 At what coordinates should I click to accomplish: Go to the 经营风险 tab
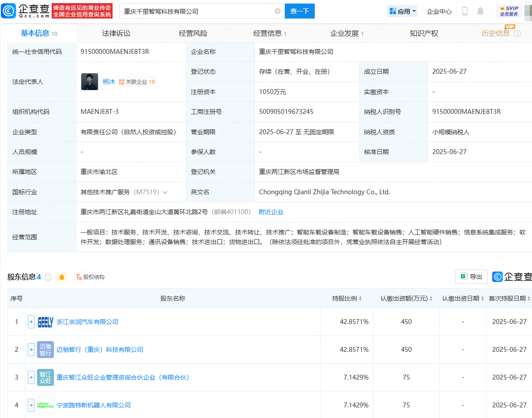[x=193, y=33]
